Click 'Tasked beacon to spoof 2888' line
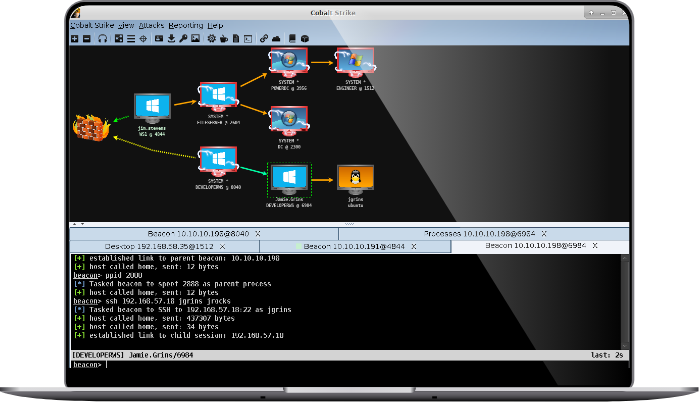 tap(172, 283)
